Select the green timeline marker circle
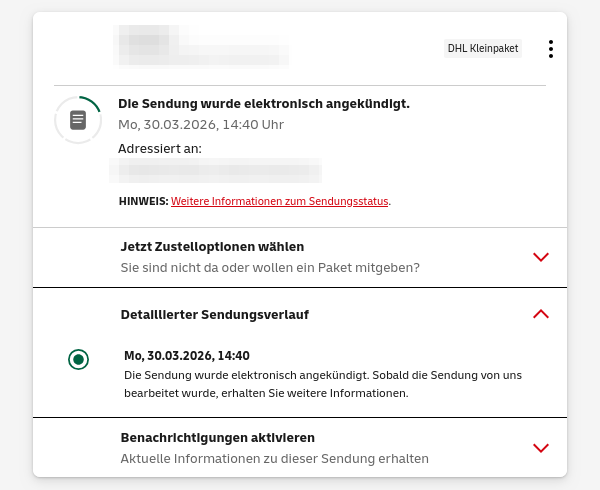Image resolution: width=600 pixels, height=490 pixels. [79, 359]
